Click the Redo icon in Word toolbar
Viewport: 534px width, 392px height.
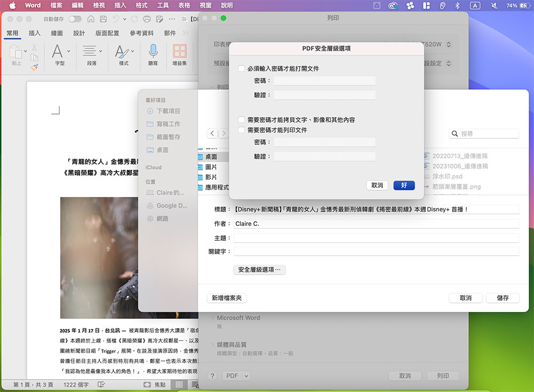tap(135, 19)
